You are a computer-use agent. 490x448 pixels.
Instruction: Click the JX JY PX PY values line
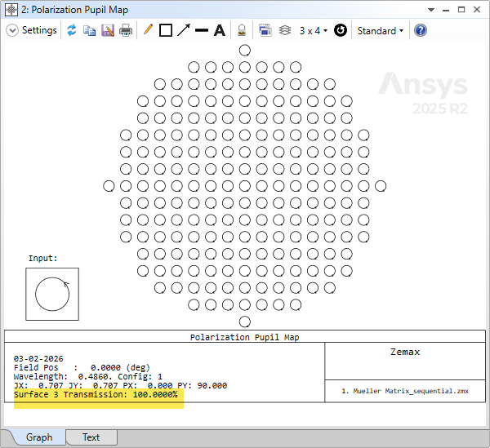pos(120,385)
